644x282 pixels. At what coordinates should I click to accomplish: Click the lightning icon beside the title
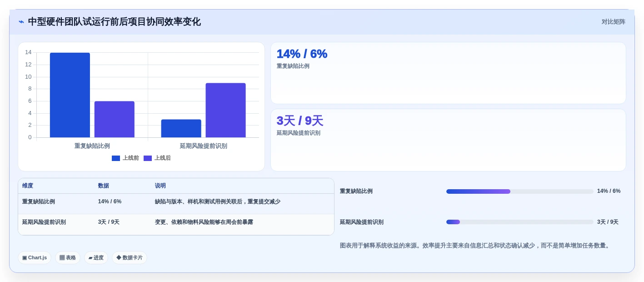(21, 22)
